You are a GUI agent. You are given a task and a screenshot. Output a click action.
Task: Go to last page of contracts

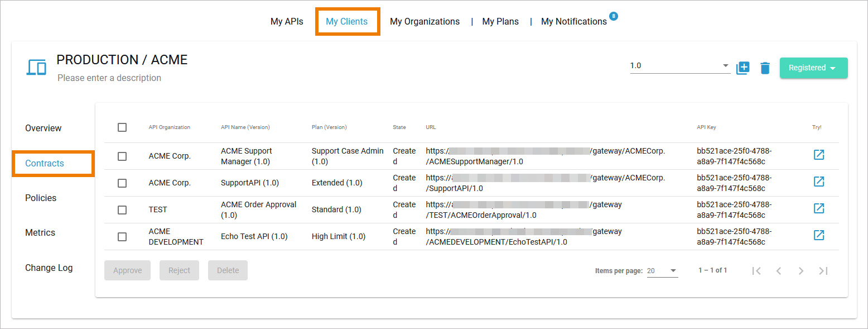click(823, 271)
